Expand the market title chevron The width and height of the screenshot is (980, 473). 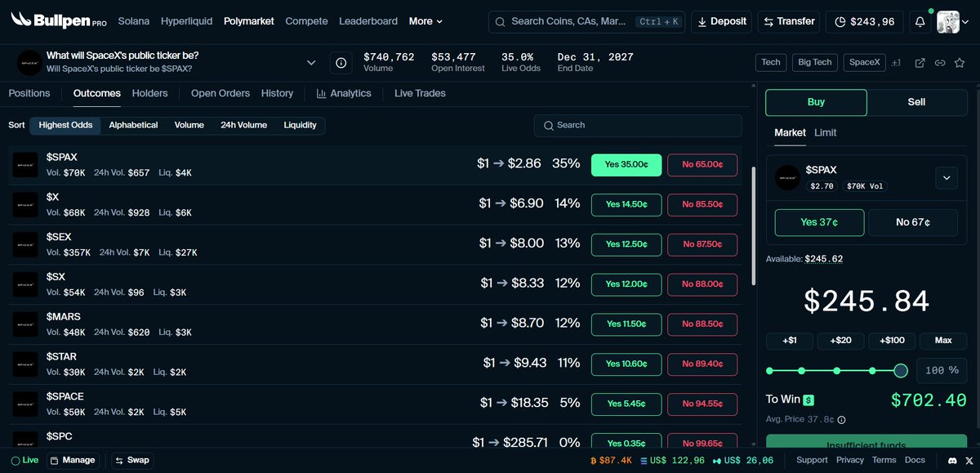click(311, 62)
